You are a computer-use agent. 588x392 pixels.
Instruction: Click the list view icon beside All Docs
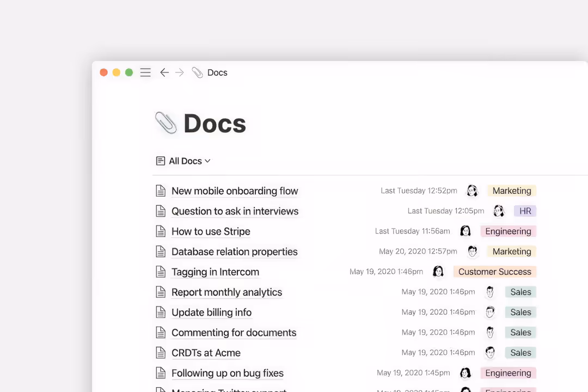pyautogui.click(x=160, y=161)
